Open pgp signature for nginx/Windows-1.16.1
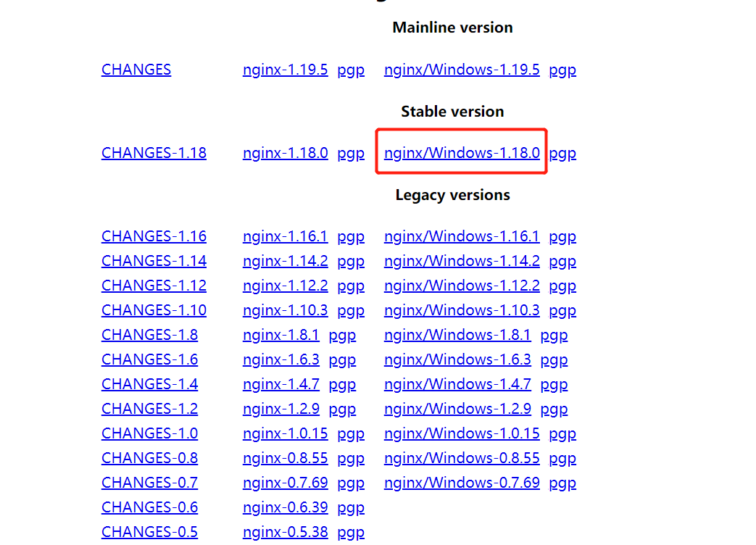This screenshot has height=545, width=756. coord(562,237)
